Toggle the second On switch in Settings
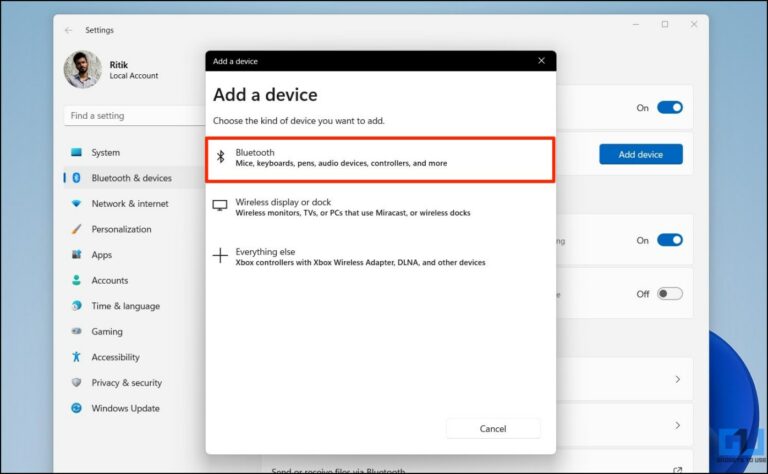Image resolution: width=768 pixels, height=474 pixels. [670, 240]
